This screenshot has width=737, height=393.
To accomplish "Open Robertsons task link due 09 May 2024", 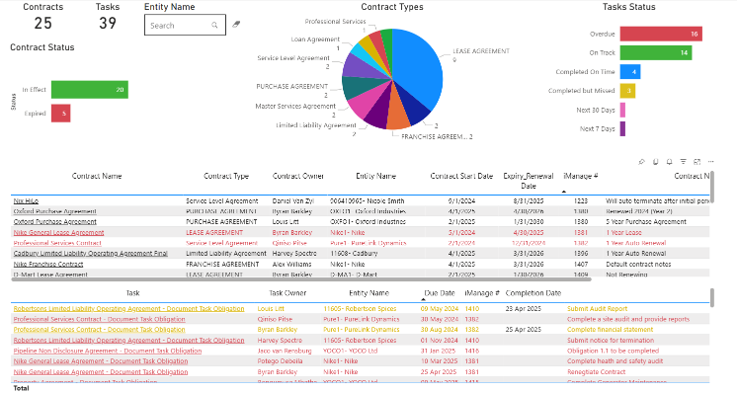I will (129, 308).
